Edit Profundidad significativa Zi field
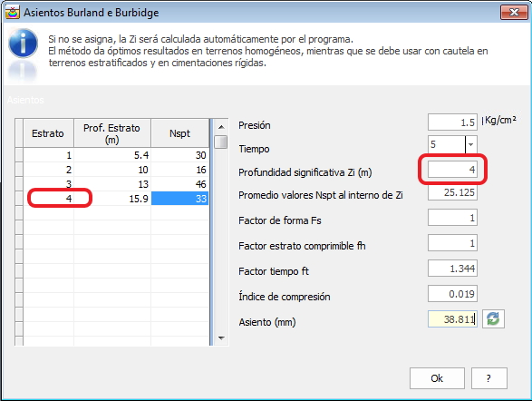Screen dimensions: 532x401 pyautogui.click(x=452, y=169)
